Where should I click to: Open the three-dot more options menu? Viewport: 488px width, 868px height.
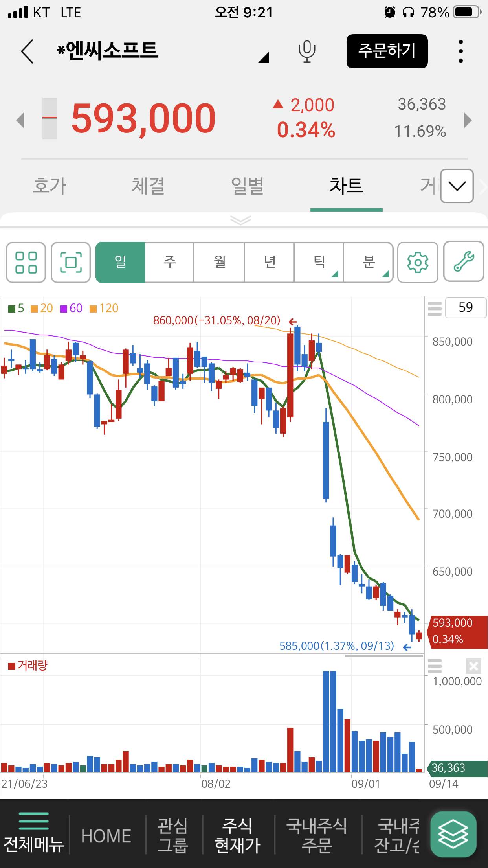460,51
